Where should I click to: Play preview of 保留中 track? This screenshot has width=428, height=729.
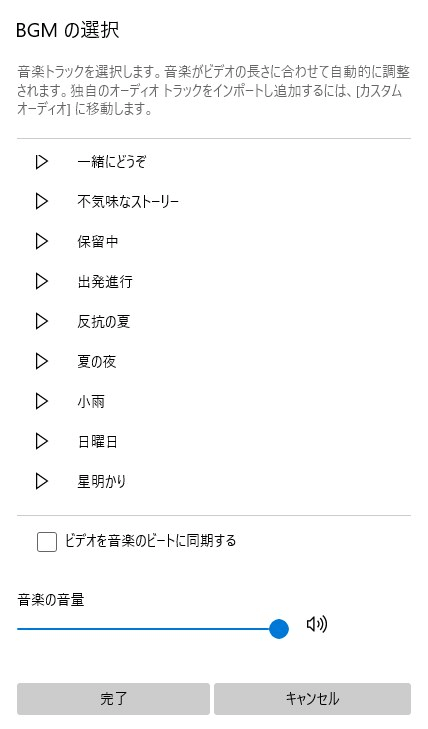pos(42,241)
